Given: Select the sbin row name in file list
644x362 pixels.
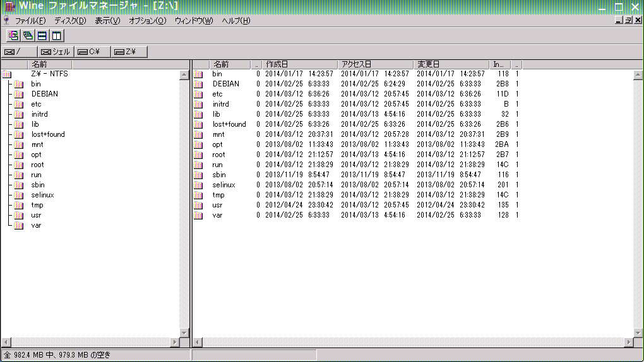Looking at the screenshot, I should tap(219, 175).
